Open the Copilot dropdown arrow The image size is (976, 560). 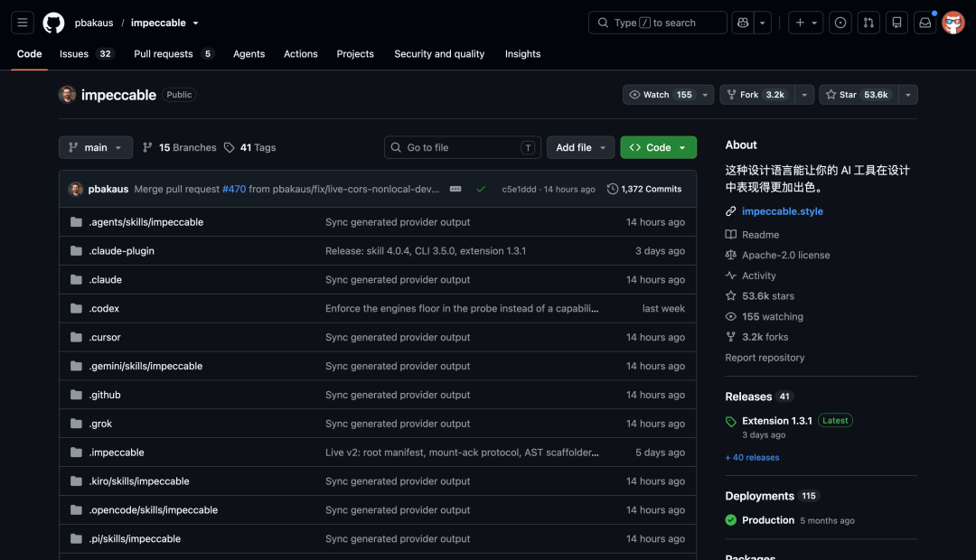point(763,23)
